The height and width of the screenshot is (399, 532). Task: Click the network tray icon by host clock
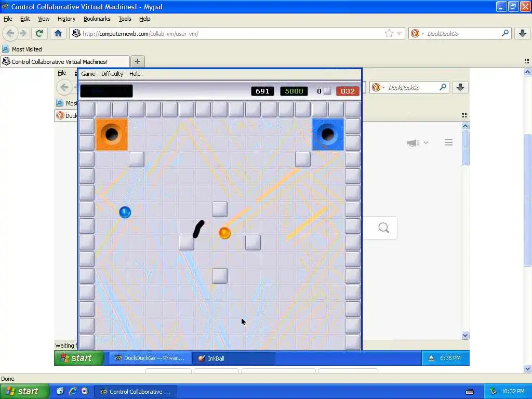(x=494, y=392)
